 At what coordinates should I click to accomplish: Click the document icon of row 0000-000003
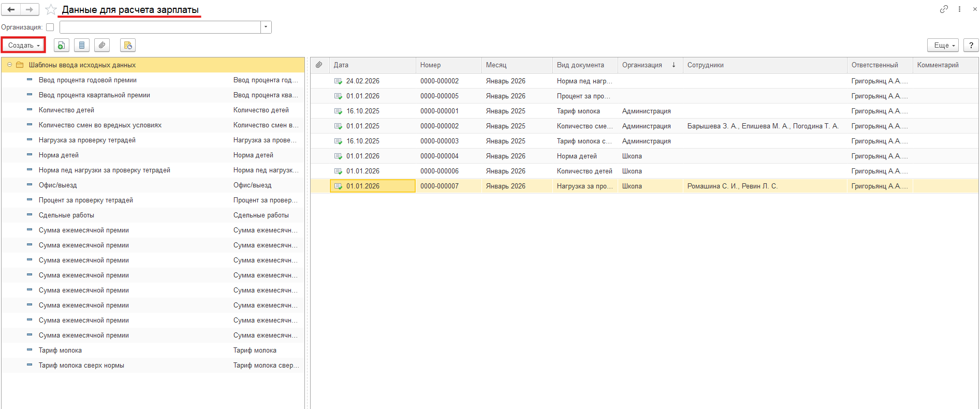pyautogui.click(x=338, y=141)
